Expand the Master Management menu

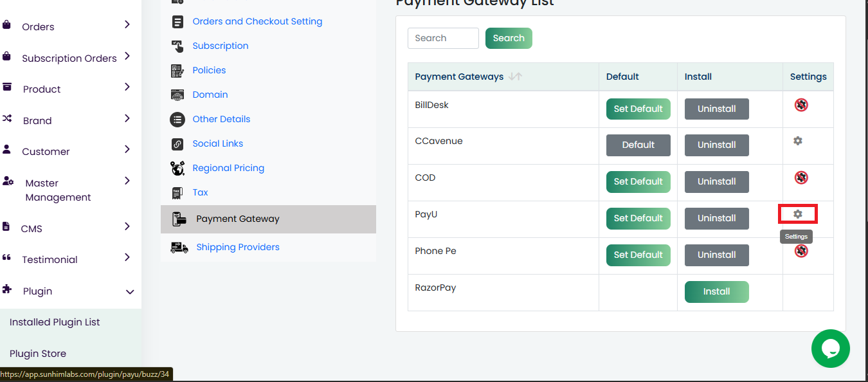coord(127,181)
